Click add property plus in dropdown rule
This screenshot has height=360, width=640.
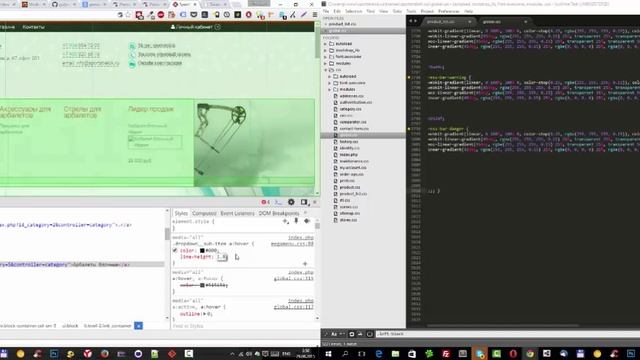click(x=305, y=264)
